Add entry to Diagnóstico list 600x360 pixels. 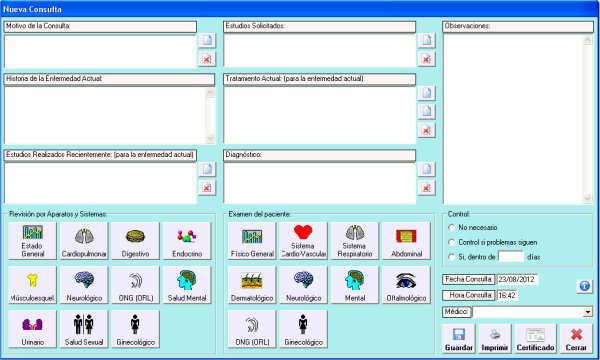pos(426,169)
